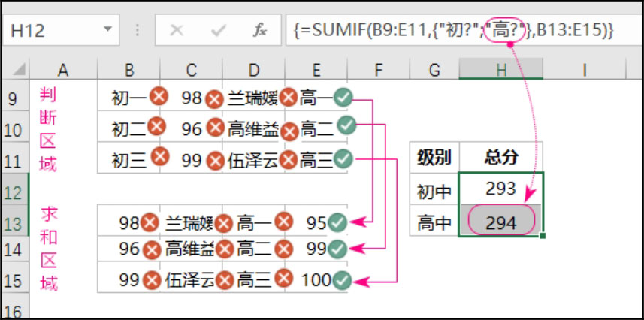Click row 15 cell 伍泽云 in column C
Viewport: 644px width, 320px height.
pyautogui.click(x=192, y=277)
